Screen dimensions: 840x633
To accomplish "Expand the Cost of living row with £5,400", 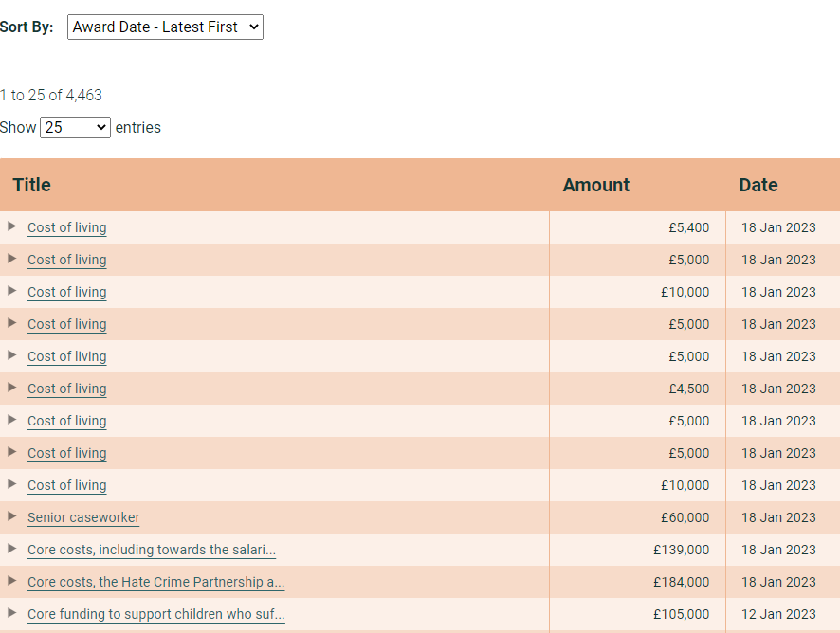I will tap(11, 227).
